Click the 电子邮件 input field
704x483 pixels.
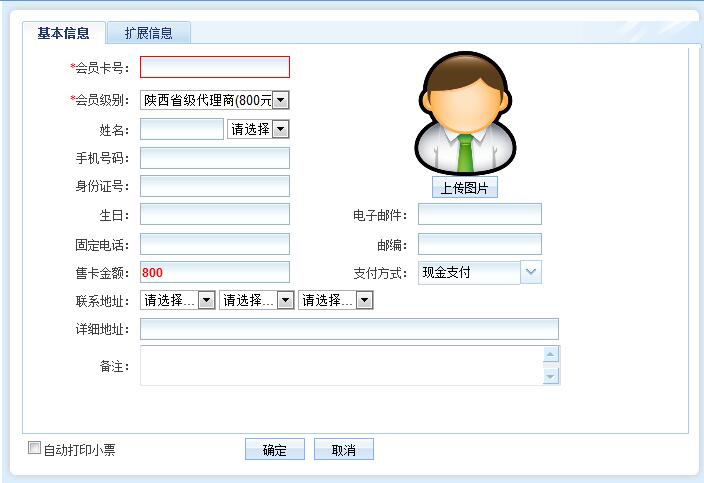[x=479, y=214]
